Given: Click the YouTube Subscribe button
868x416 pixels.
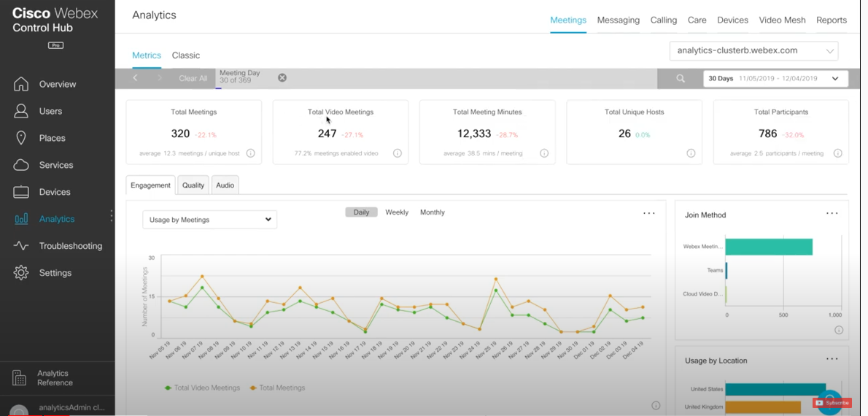Looking at the screenshot, I should click(832, 403).
